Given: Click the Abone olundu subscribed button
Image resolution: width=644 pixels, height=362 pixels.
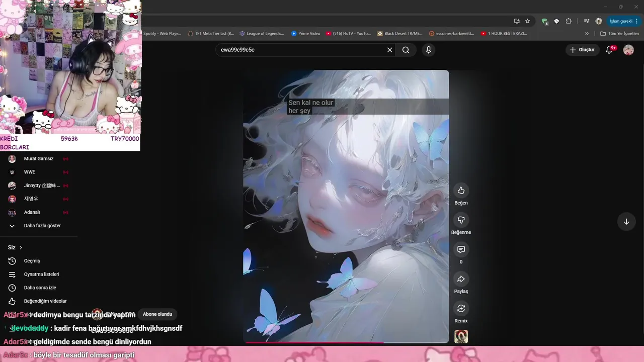Looking at the screenshot, I should 157,314.
